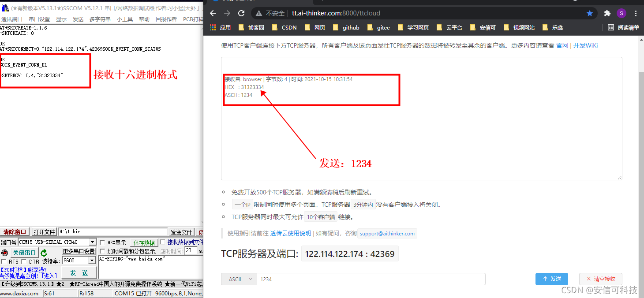Go back to the previous page in Chrome
Image resolution: width=644 pixels, height=298 pixels.
click(213, 13)
